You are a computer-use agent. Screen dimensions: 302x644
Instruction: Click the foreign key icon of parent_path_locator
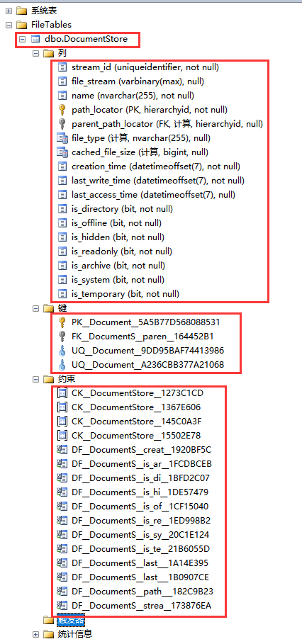pyautogui.click(x=62, y=123)
